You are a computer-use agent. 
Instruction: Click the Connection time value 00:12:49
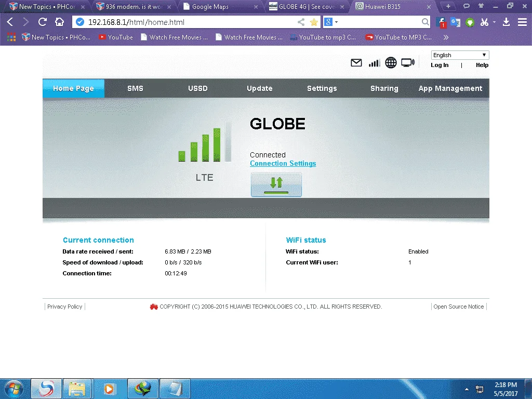[176, 273]
